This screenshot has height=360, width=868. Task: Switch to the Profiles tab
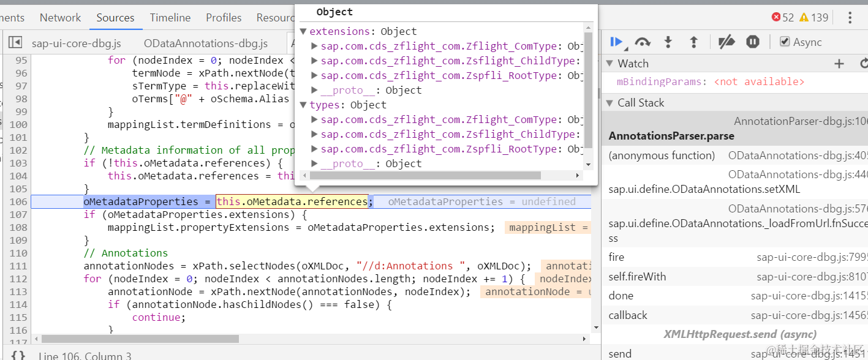pos(224,18)
